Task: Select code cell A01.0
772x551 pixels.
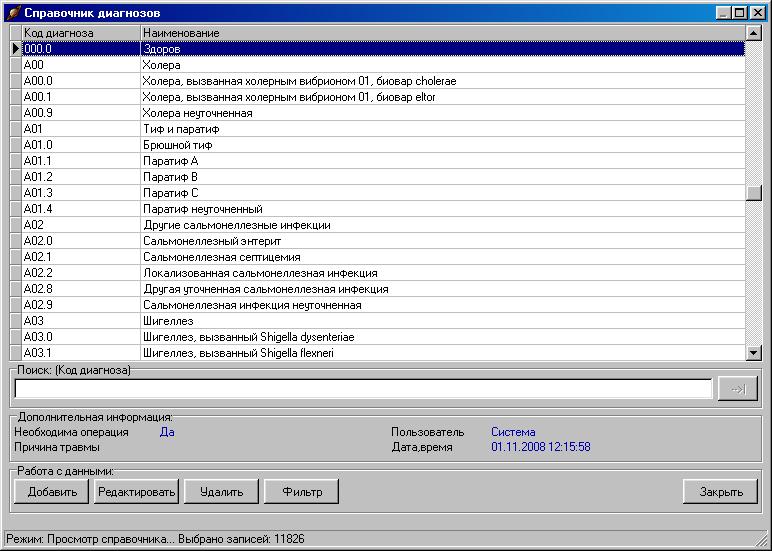Action: 81,145
